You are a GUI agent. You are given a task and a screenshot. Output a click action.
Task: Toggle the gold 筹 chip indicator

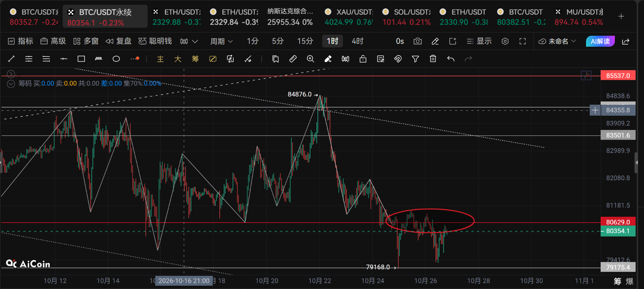[195, 59]
